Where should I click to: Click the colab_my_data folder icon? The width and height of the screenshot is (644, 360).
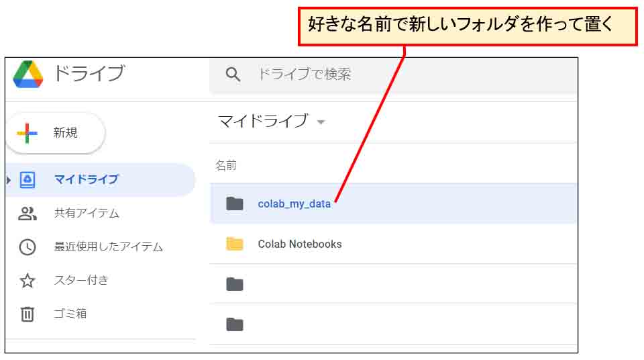click(235, 204)
